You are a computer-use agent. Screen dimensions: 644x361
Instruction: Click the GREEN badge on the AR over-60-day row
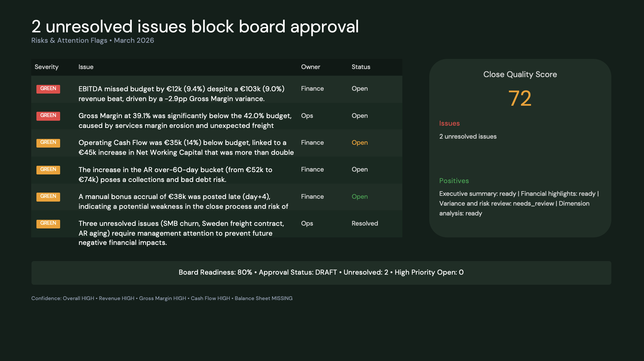pos(48,170)
